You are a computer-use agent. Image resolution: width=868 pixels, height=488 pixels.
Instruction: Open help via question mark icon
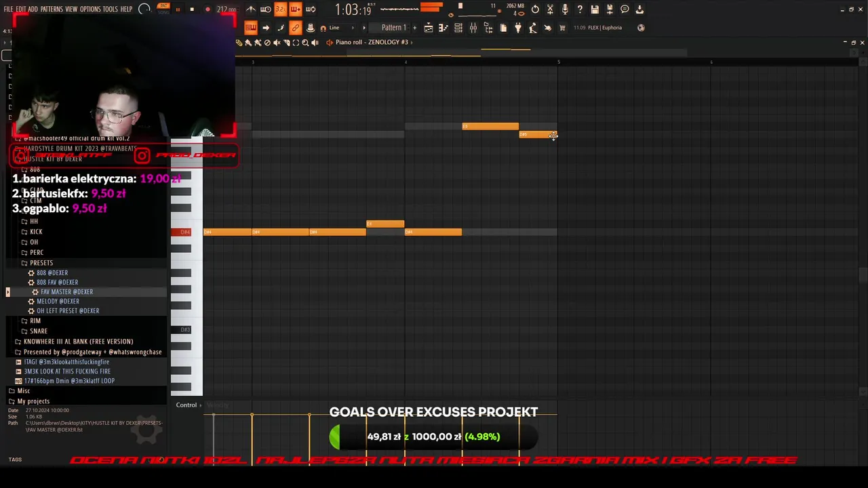pos(580,9)
